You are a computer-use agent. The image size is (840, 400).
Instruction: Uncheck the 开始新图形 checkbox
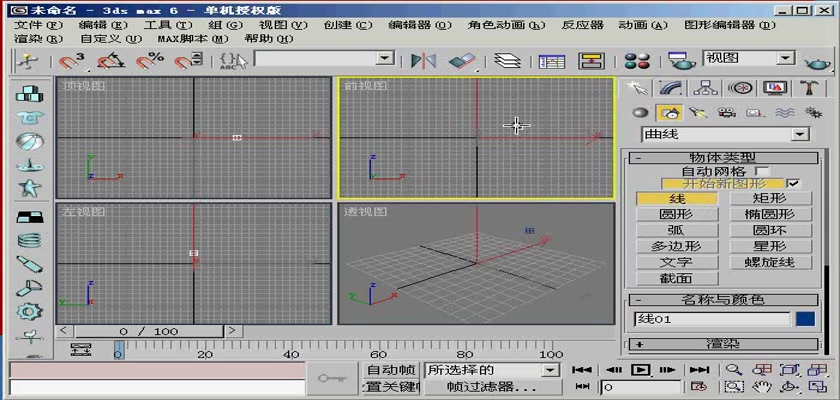click(x=794, y=184)
